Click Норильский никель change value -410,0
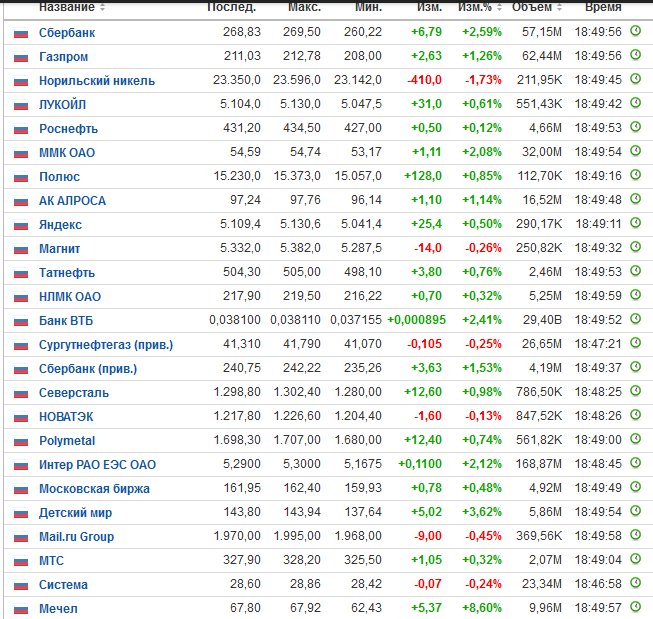The width and height of the screenshot is (653, 619). pos(424,80)
